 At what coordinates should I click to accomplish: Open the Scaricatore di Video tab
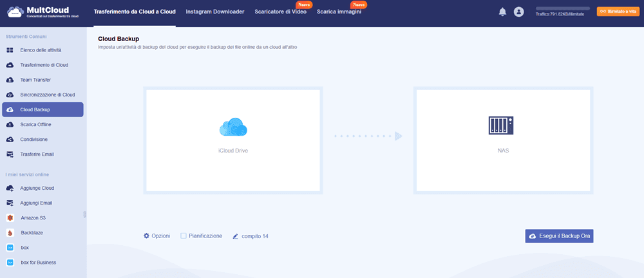[x=281, y=12]
